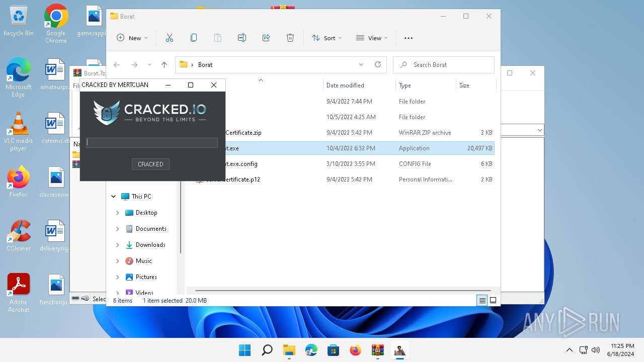Select the Certificate.zip file row
644x362 pixels.
pos(344,133)
